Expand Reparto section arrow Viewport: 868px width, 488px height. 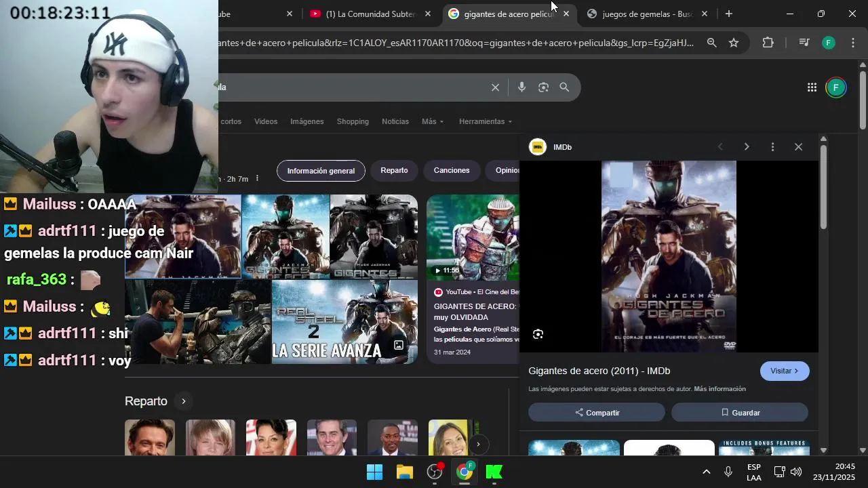[x=183, y=401]
